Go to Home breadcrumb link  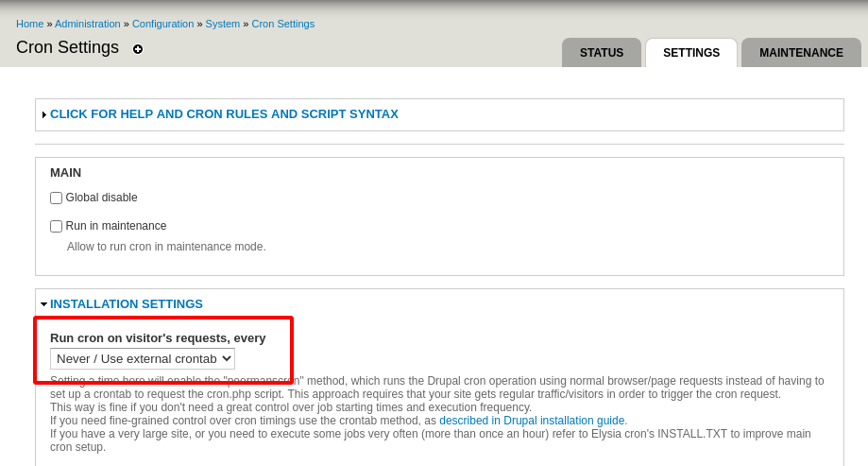[x=29, y=24]
